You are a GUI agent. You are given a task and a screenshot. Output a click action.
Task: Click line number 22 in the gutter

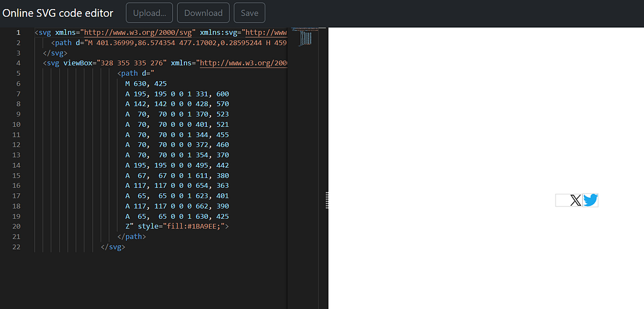(17, 247)
